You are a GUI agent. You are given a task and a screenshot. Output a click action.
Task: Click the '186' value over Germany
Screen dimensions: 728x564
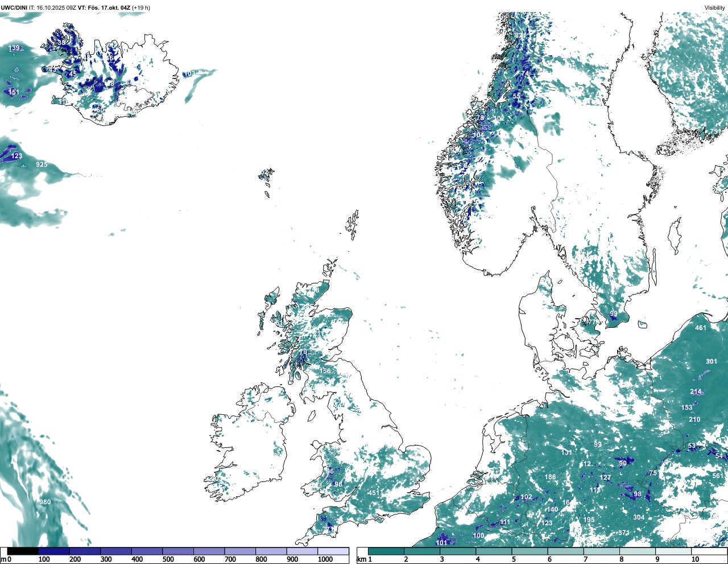[550, 477]
